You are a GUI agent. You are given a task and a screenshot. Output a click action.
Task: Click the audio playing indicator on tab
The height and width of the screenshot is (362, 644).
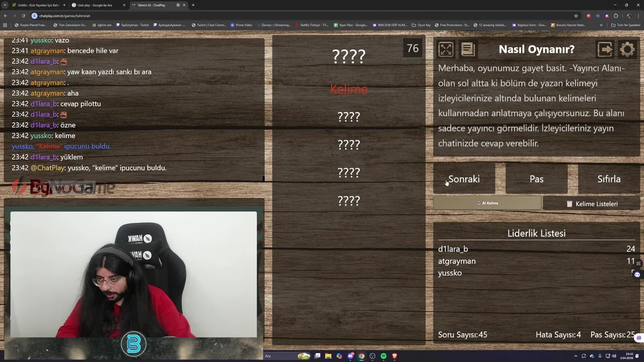click(178, 5)
